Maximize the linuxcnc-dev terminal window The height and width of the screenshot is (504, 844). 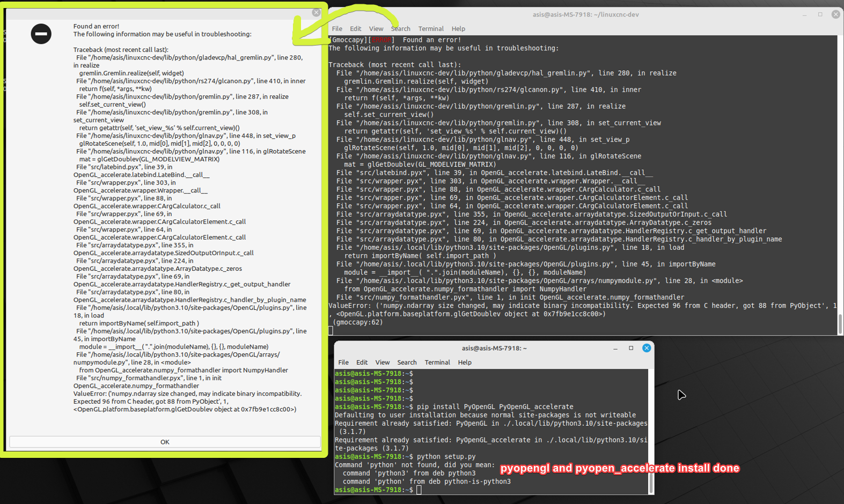click(820, 14)
